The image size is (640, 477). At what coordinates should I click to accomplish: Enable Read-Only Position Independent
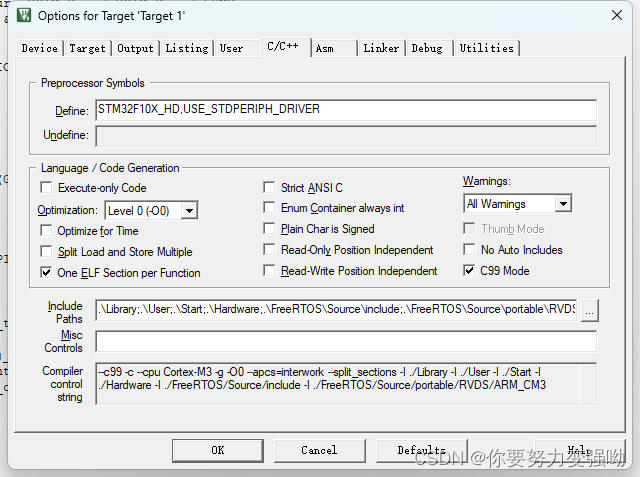click(x=269, y=249)
